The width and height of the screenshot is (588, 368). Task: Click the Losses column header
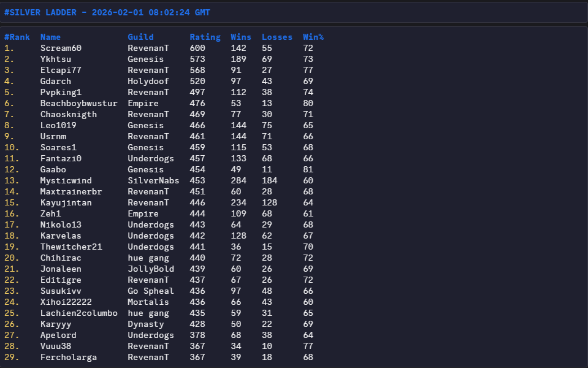[277, 37]
